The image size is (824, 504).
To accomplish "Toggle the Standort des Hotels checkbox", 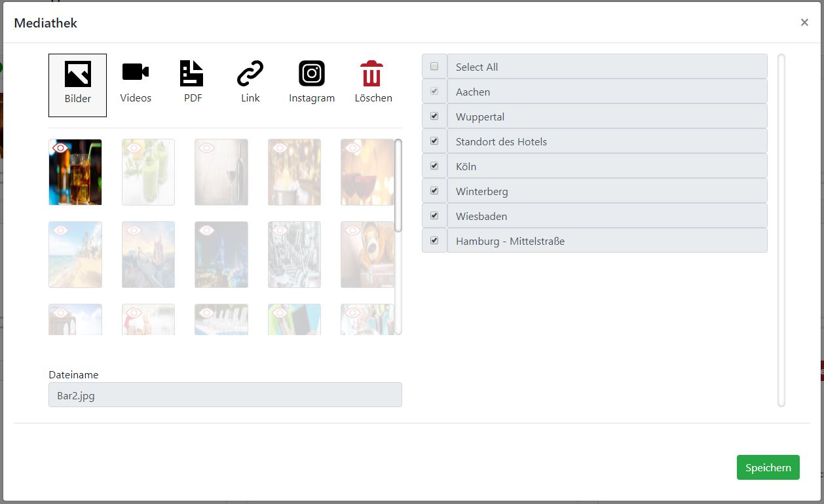I will pos(434,141).
